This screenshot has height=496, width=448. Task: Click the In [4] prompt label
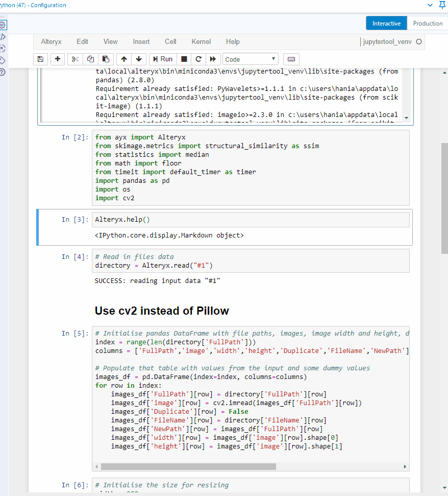75,257
